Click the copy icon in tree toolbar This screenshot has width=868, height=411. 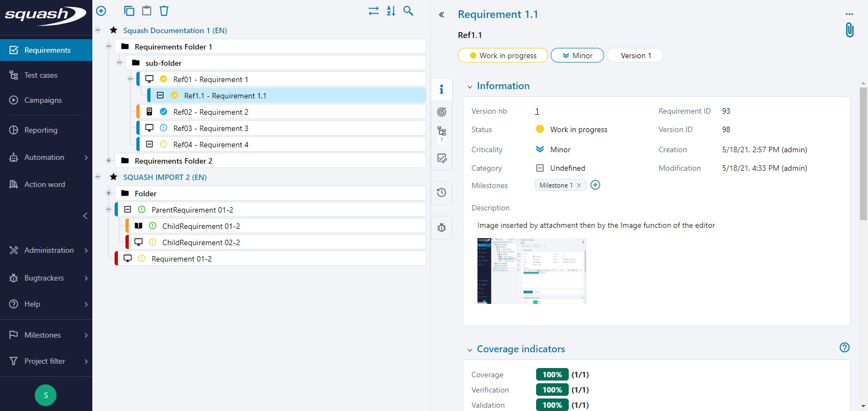129,11
